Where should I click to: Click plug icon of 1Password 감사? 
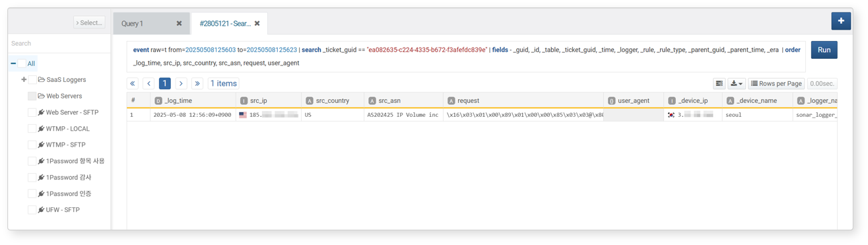(x=41, y=177)
